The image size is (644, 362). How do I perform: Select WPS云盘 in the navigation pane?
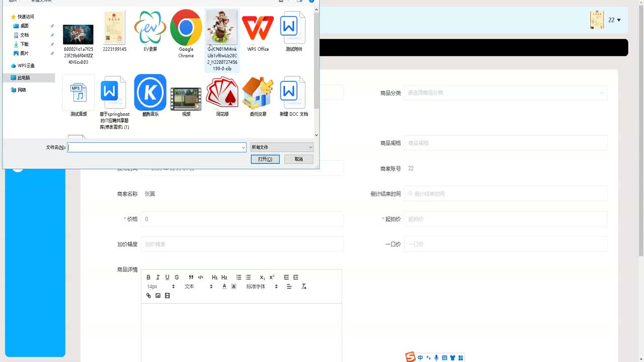tap(26, 66)
